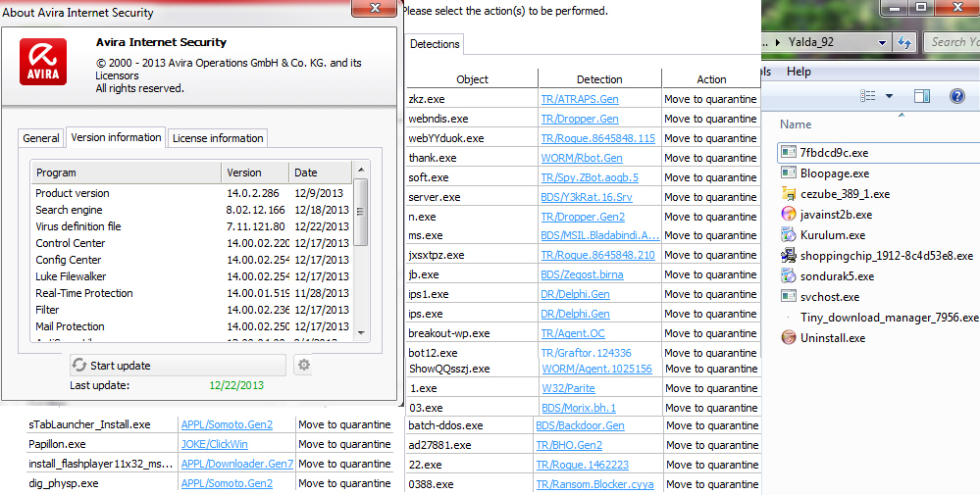980x495 pixels.
Task: Open the BDS/Y3kRat.16.Srv detection link
Action: [589, 197]
